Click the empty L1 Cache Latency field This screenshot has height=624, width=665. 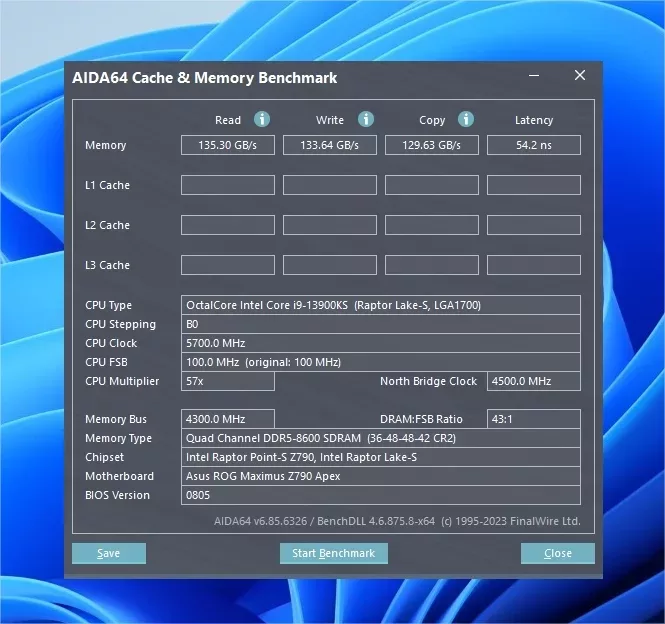534,185
